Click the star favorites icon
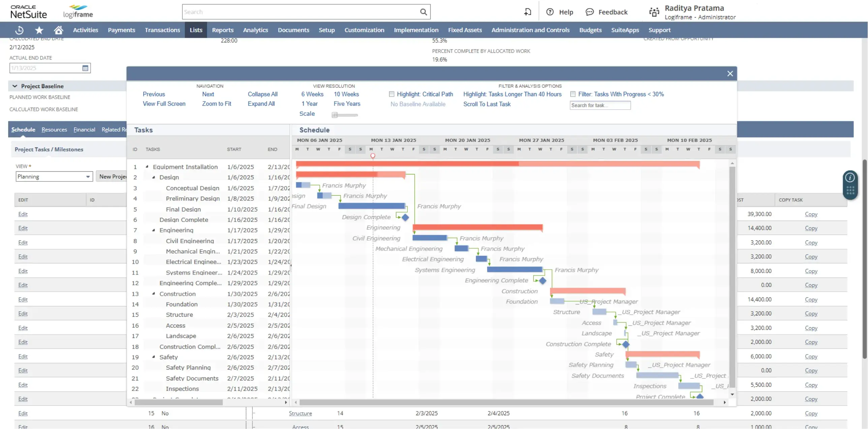The image size is (868, 429). (x=39, y=30)
